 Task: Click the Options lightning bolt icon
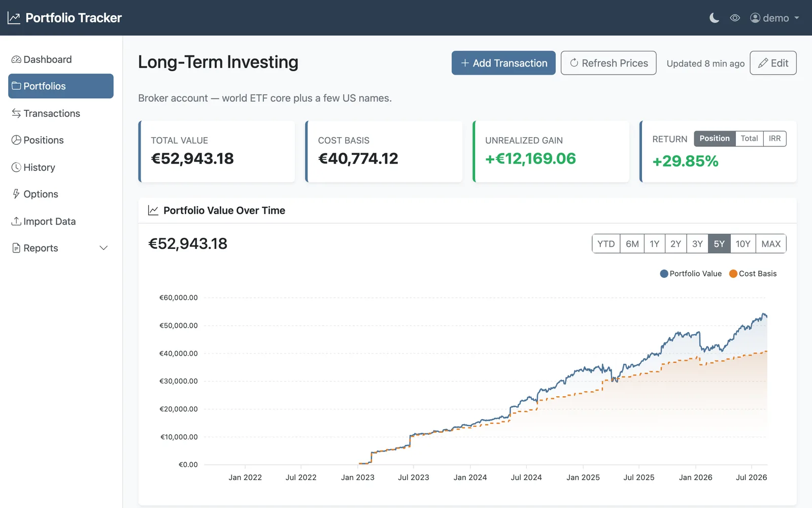(x=16, y=194)
